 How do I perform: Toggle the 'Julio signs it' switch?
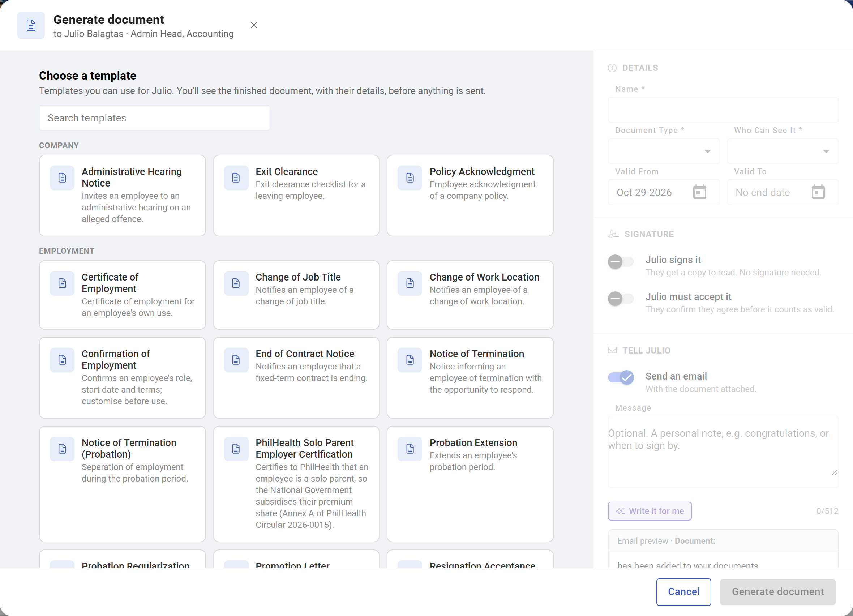[621, 262]
